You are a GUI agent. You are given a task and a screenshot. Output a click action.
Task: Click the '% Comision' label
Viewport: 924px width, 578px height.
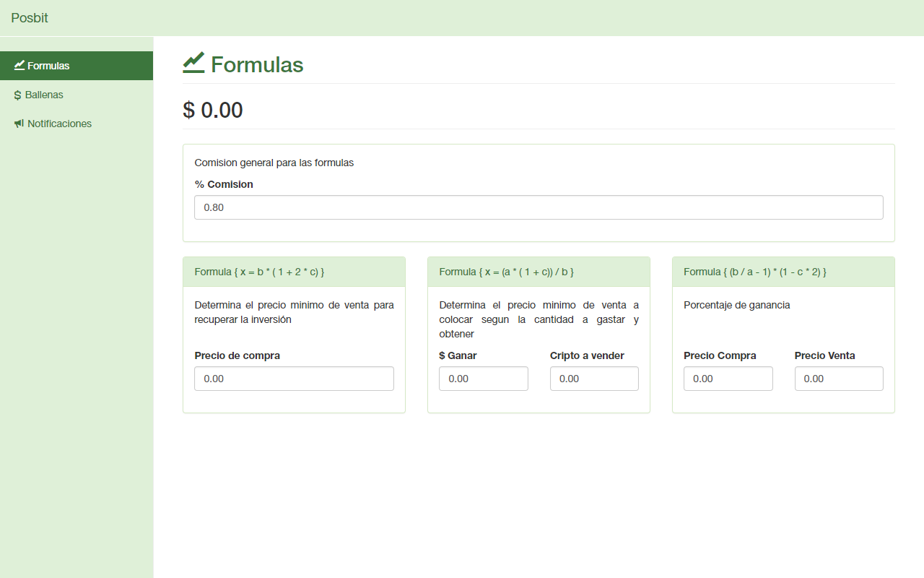click(224, 184)
